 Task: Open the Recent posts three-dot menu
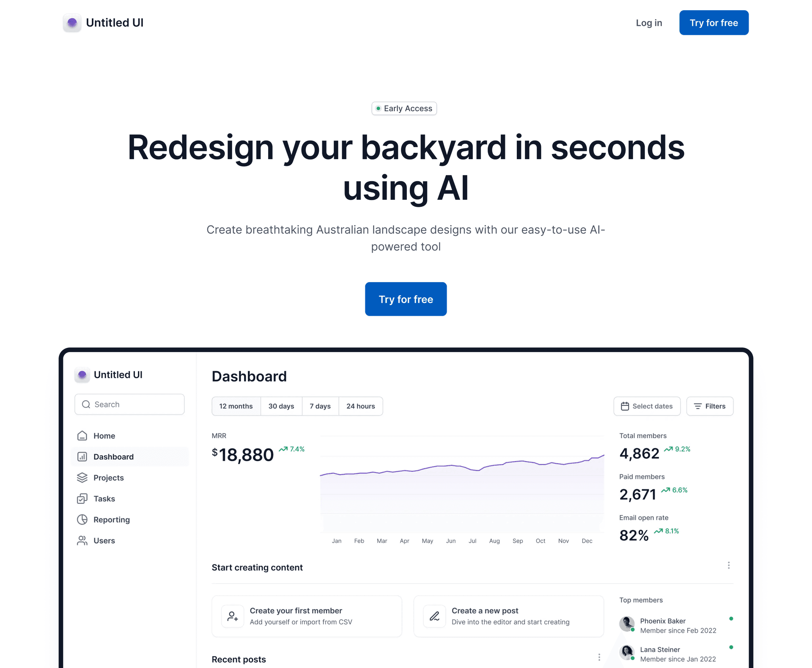click(x=599, y=657)
